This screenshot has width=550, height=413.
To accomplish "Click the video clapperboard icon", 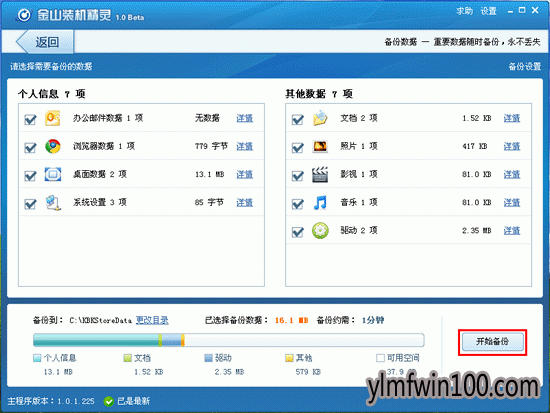I will click(320, 174).
